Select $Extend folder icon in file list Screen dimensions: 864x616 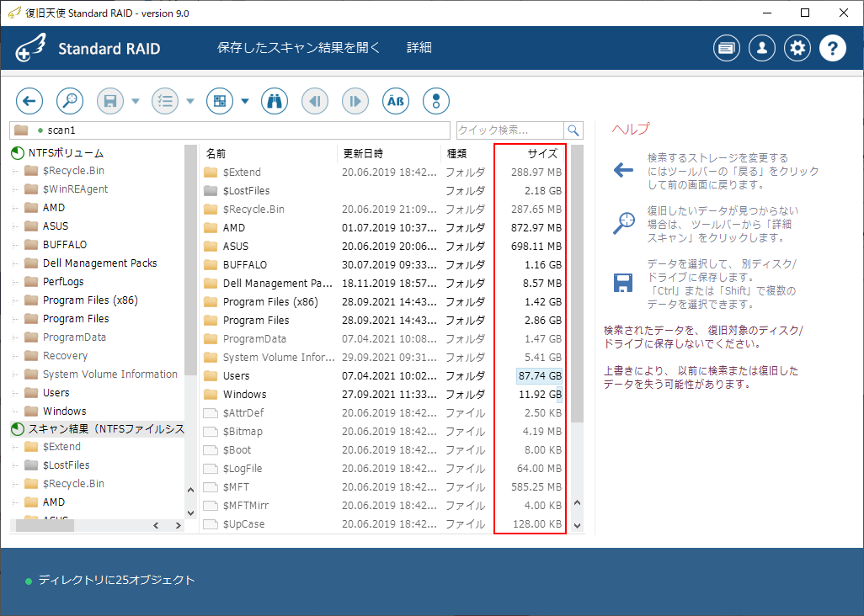click(211, 173)
